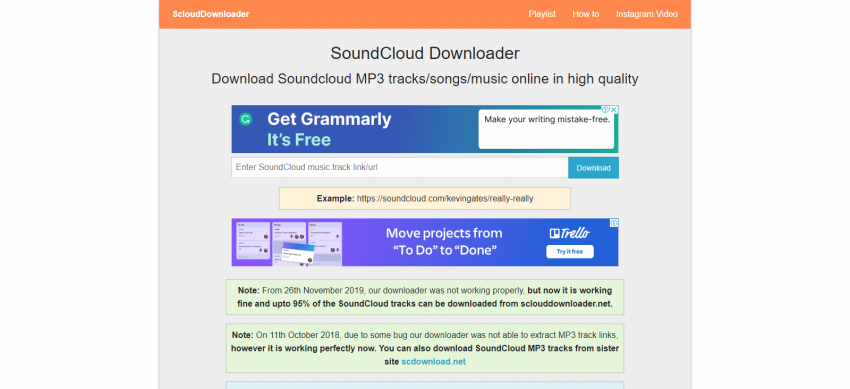This screenshot has width=850, height=389.
Task: Click the green Grammarly logo icon
Action: click(246, 119)
